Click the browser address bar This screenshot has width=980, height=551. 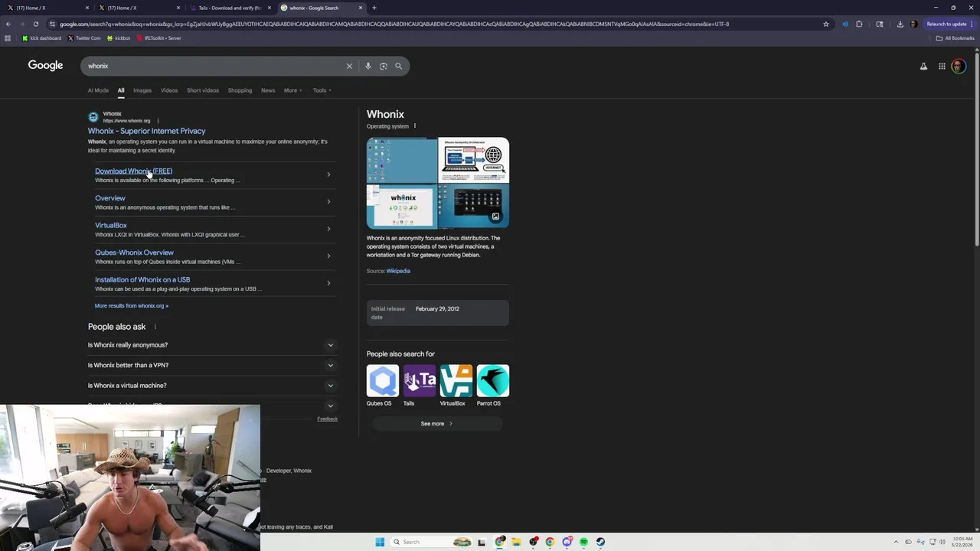coord(436,24)
